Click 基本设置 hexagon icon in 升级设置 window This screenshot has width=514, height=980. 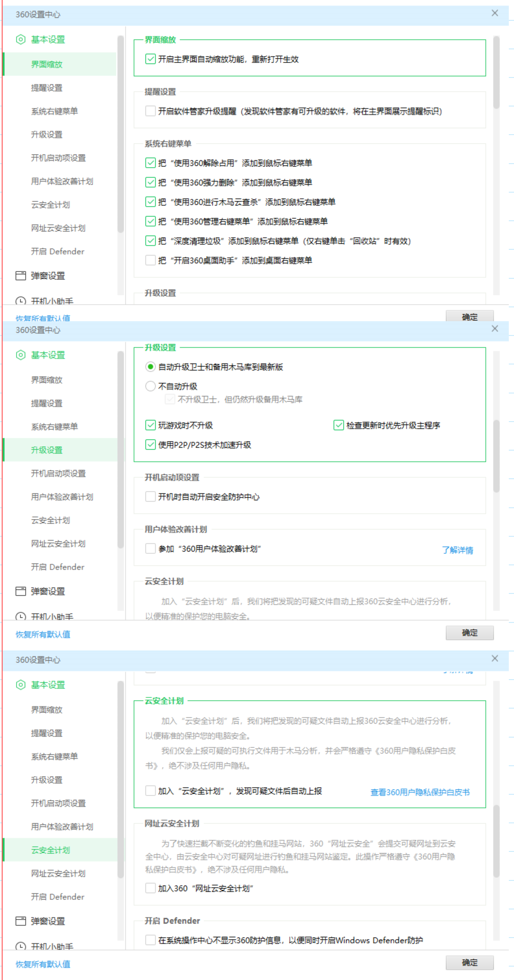[20, 355]
